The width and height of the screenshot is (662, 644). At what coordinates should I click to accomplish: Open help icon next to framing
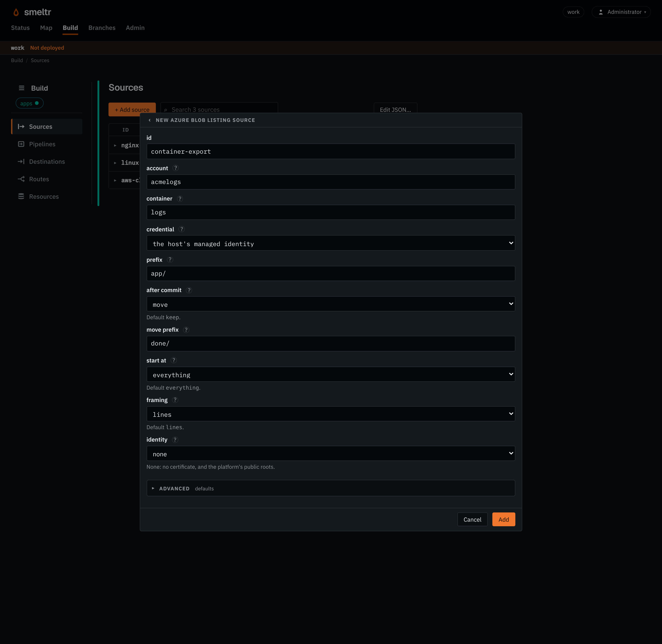click(x=175, y=400)
